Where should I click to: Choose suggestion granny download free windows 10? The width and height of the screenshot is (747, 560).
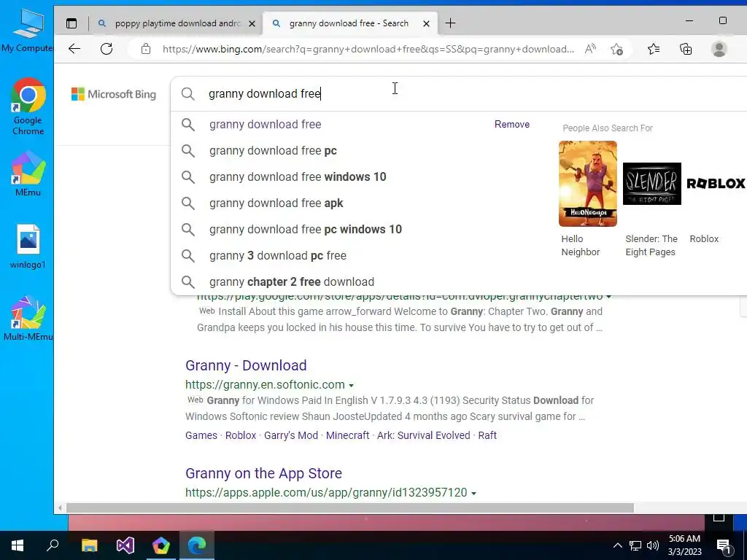coord(298,176)
